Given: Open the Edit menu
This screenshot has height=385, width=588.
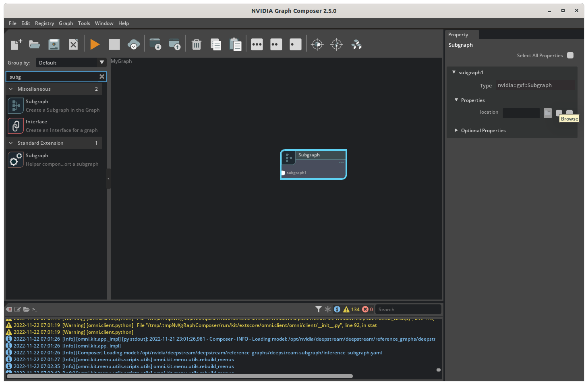Looking at the screenshot, I should [26, 23].
